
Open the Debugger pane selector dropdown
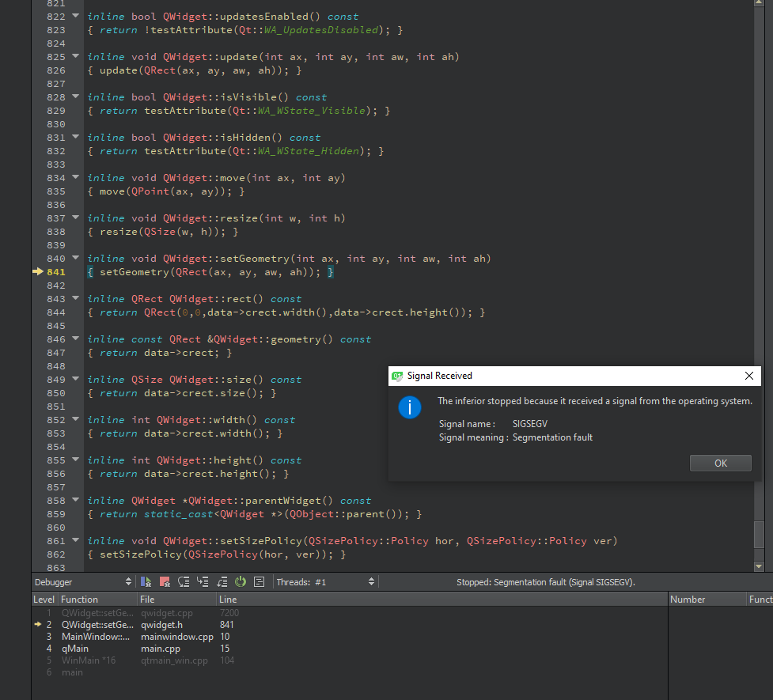point(82,581)
